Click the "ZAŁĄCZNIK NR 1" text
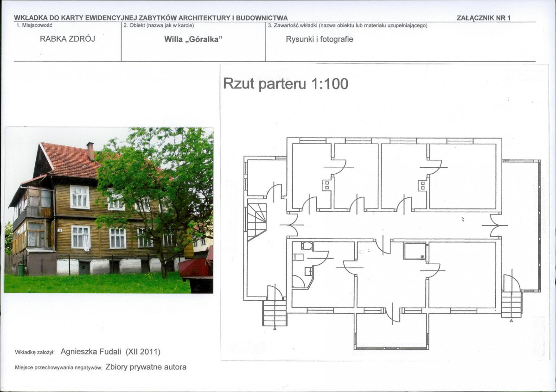Viewport: 556px width, 392px height. pyautogui.click(x=484, y=18)
